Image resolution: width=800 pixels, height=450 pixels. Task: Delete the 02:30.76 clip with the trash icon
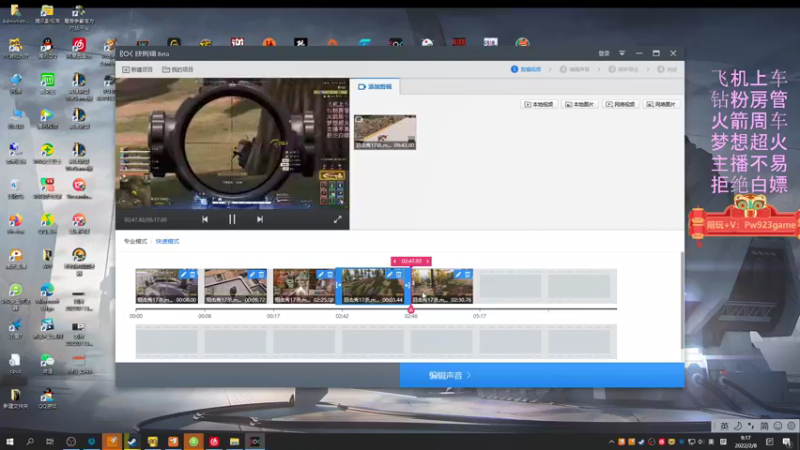coord(467,274)
